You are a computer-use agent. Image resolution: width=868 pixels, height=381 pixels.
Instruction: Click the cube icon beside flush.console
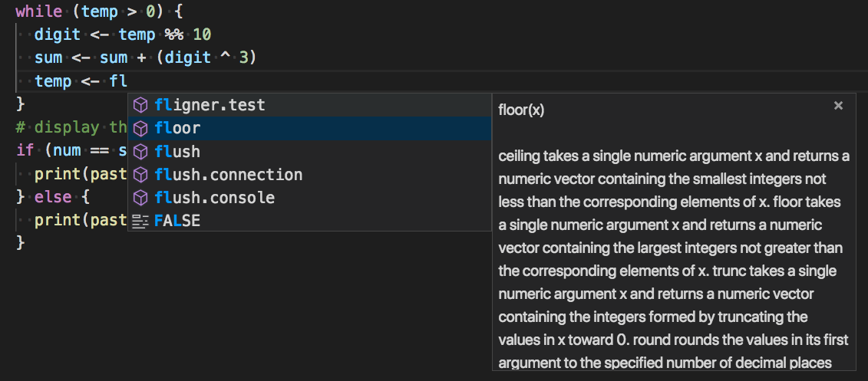tap(140, 198)
